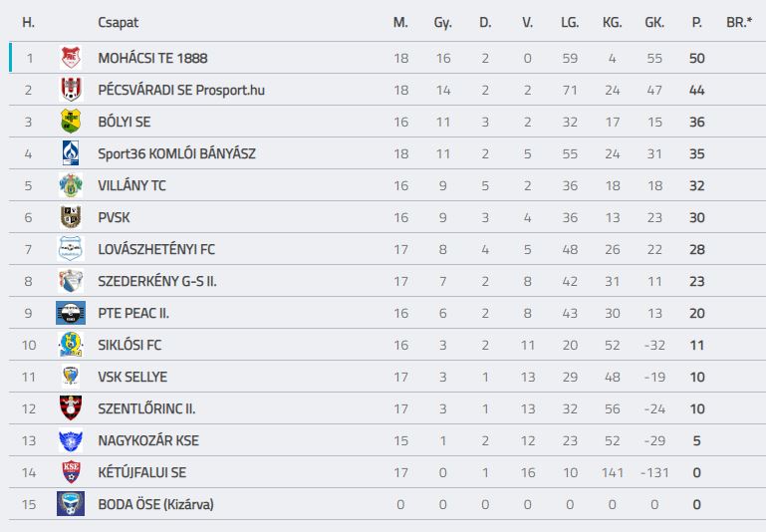Open the VSK SELLYE team name link

point(132,377)
